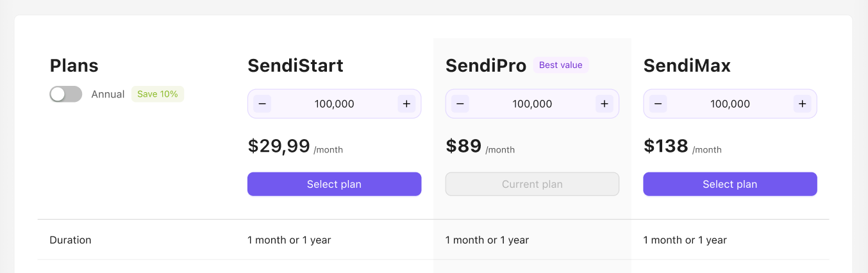
Task: Select plan for SendiMax
Action: point(730,184)
